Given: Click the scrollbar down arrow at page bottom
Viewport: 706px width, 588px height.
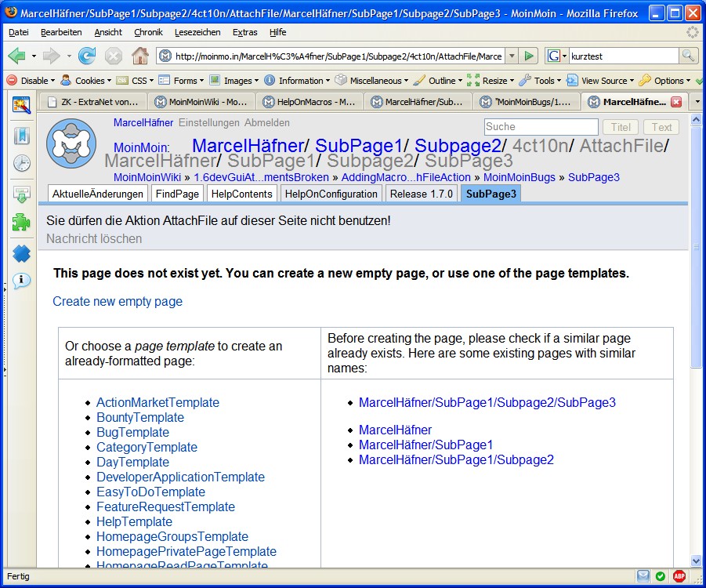Looking at the screenshot, I should pos(696,561).
